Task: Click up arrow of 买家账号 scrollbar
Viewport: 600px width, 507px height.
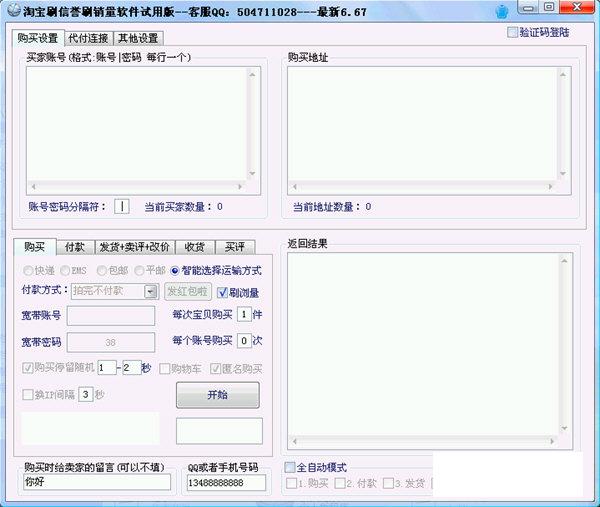Action: [253, 74]
